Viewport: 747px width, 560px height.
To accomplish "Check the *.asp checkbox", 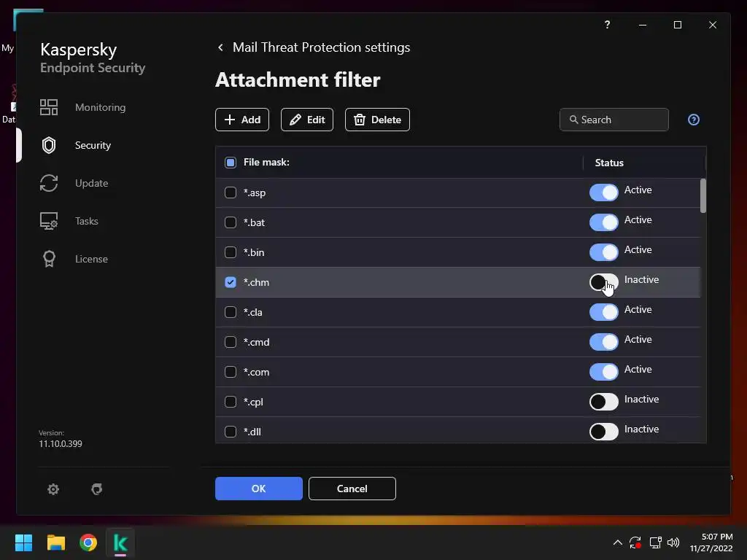I will (230, 192).
